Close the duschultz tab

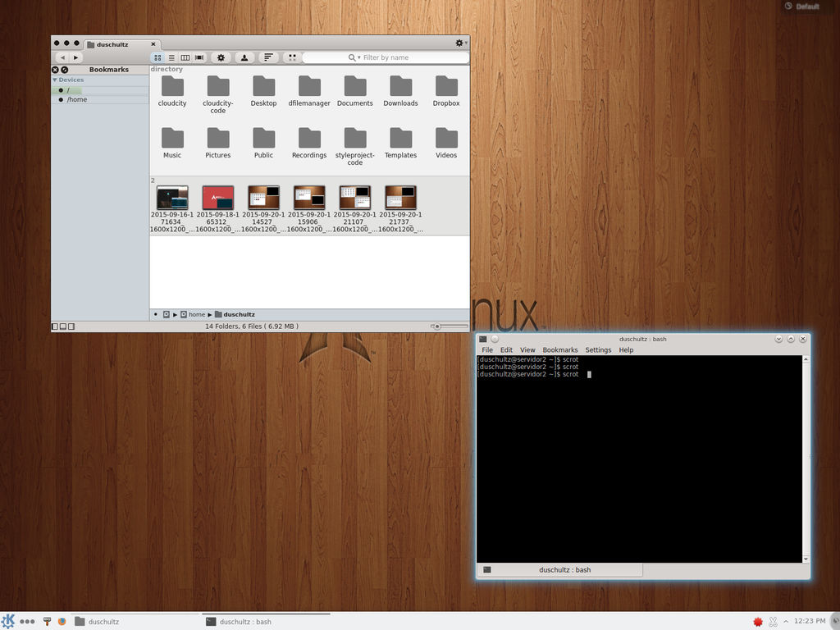[153, 44]
